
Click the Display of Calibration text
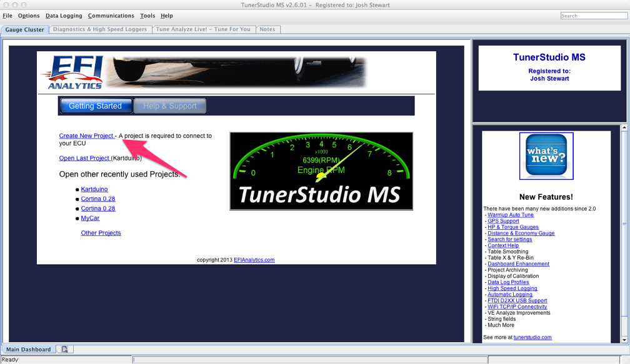(x=513, y=276)
